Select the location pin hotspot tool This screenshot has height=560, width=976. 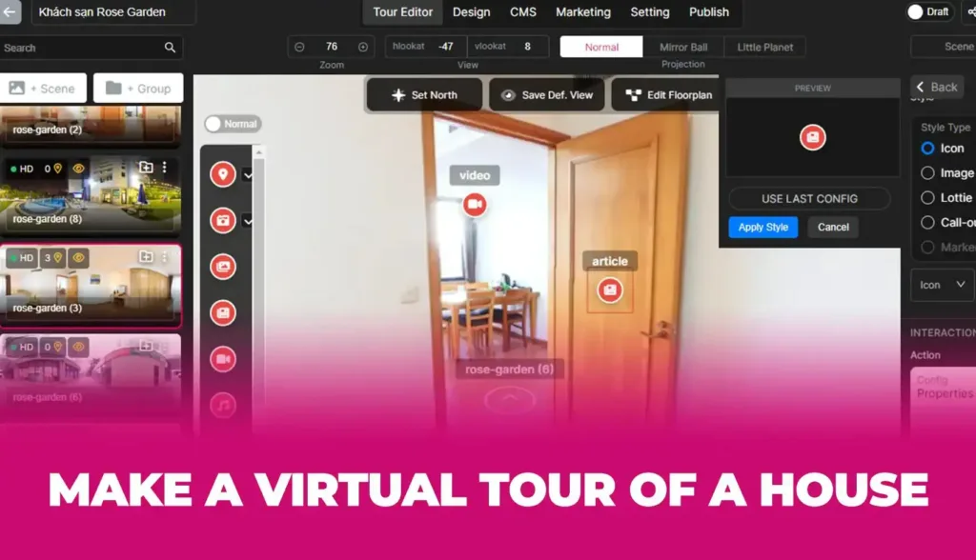(223, 174)
